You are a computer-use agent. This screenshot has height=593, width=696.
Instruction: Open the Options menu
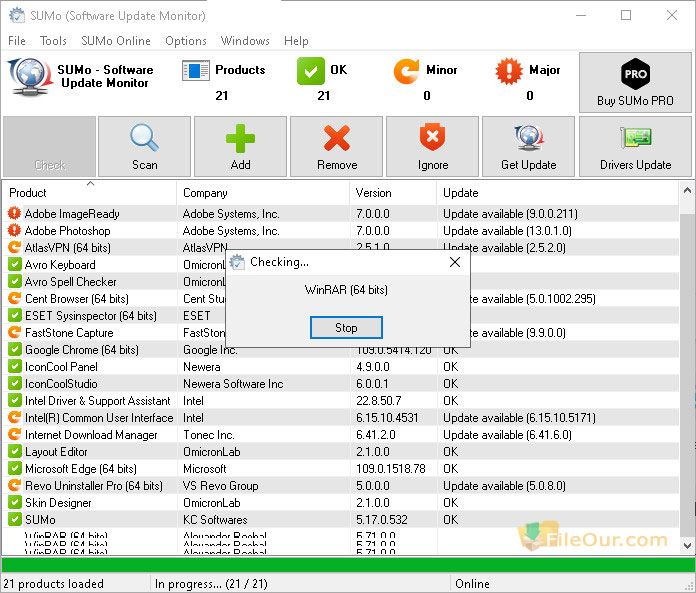point(186,41)
